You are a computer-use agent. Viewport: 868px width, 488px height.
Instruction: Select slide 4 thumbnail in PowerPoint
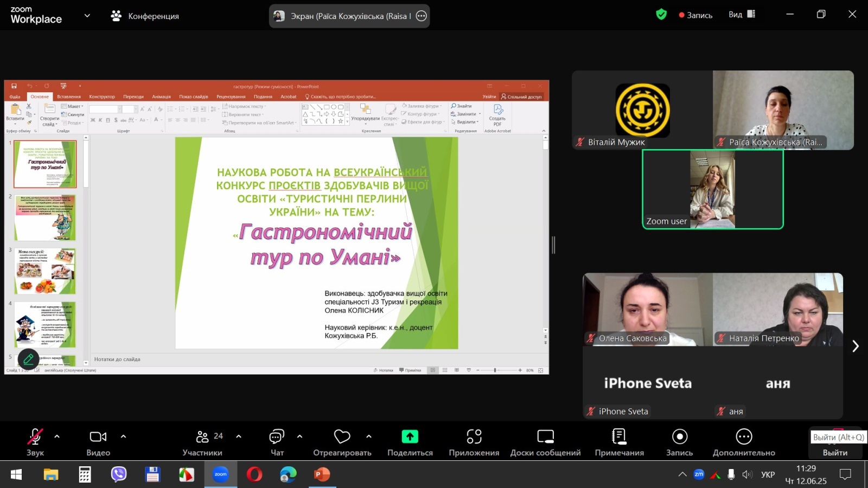tap(45, 324)
